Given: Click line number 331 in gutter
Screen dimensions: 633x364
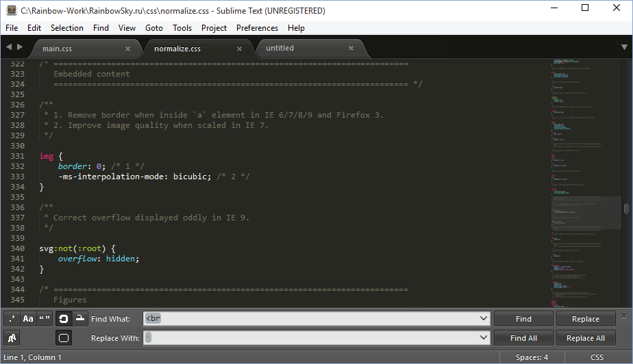Looking at the screenshot, I should click(x=17, y=156).
